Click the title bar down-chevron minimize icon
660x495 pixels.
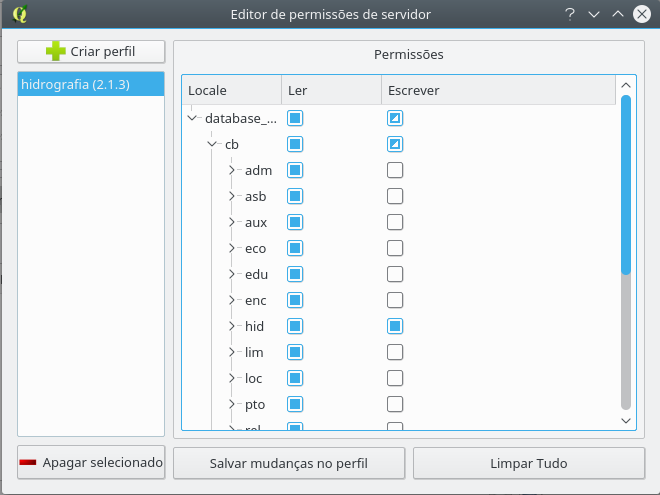point(594,14)
